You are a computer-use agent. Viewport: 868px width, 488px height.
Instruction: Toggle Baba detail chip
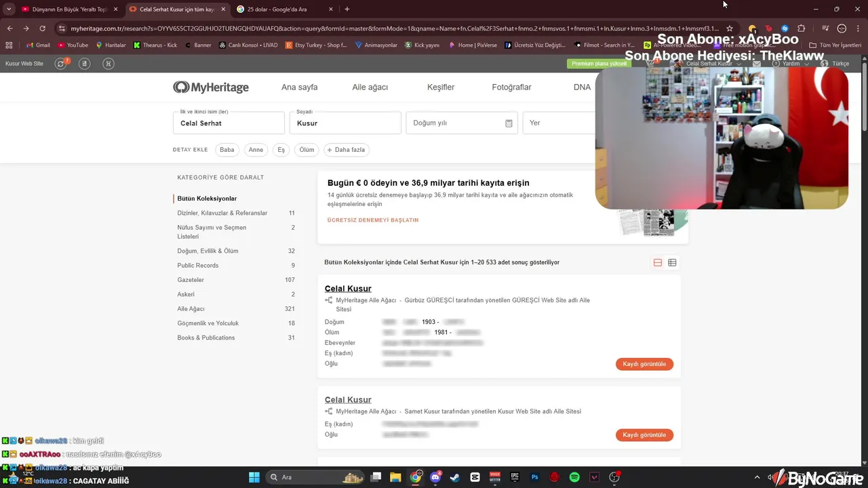point(226,150)
